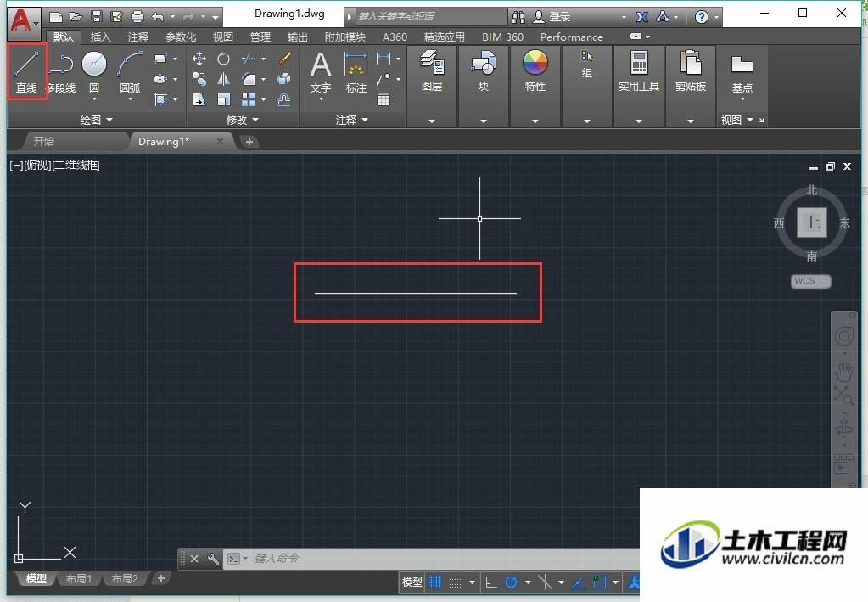Click the Sign In (登录) button
The height and width of the screenshot is (602, 868).
pos(552,17)
